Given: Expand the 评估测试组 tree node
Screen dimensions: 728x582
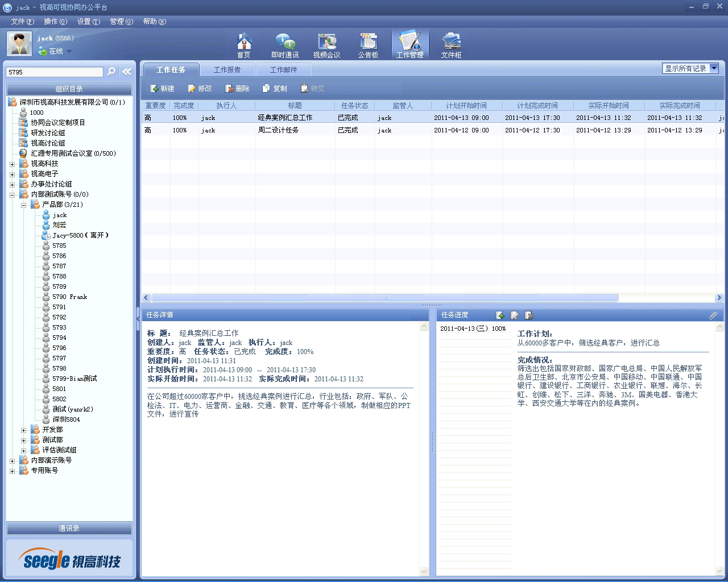Looking at the screenshot, I should (24, 451).
